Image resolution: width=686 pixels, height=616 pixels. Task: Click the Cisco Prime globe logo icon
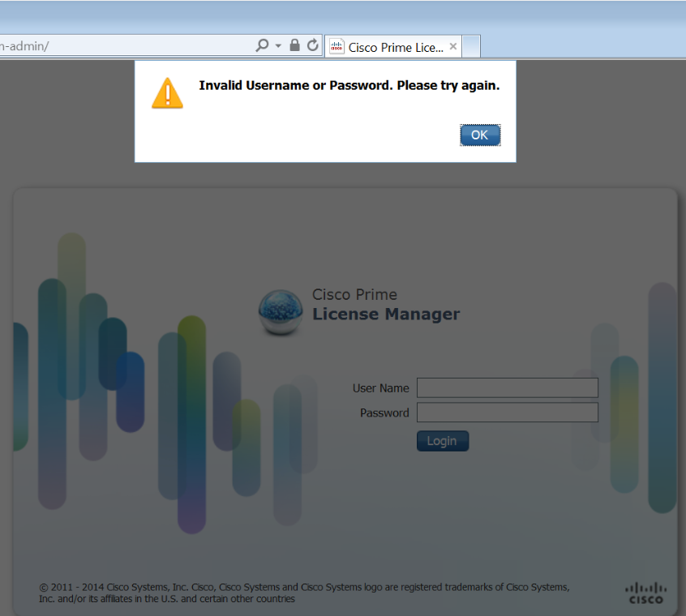point(281,312)
